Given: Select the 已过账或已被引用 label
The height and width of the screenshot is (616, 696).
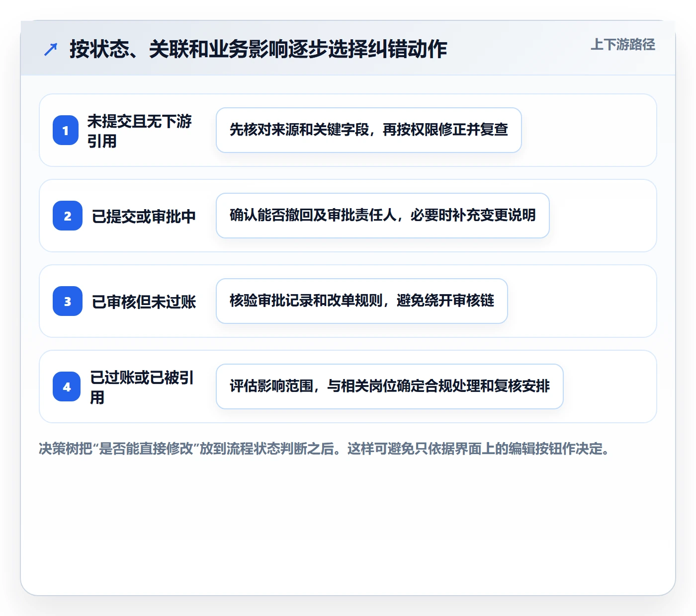Looking at the screenshot, I should (142, 387).
